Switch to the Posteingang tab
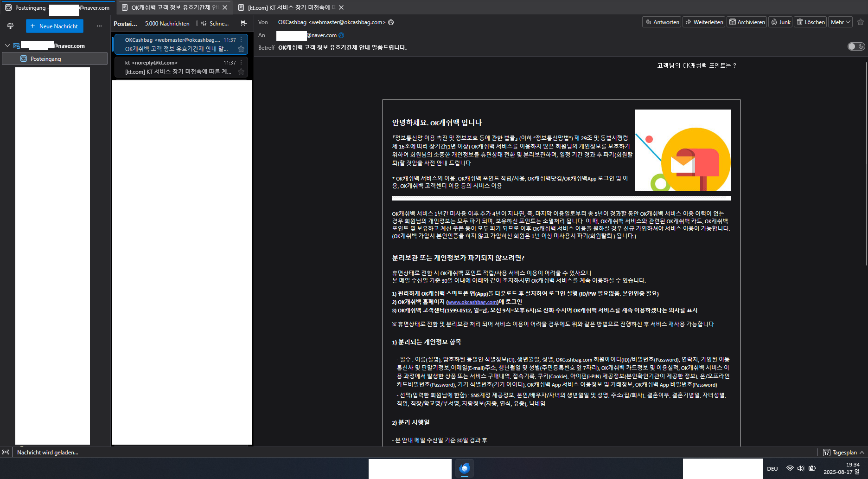868x479 pixels. (x=57, y=7)
